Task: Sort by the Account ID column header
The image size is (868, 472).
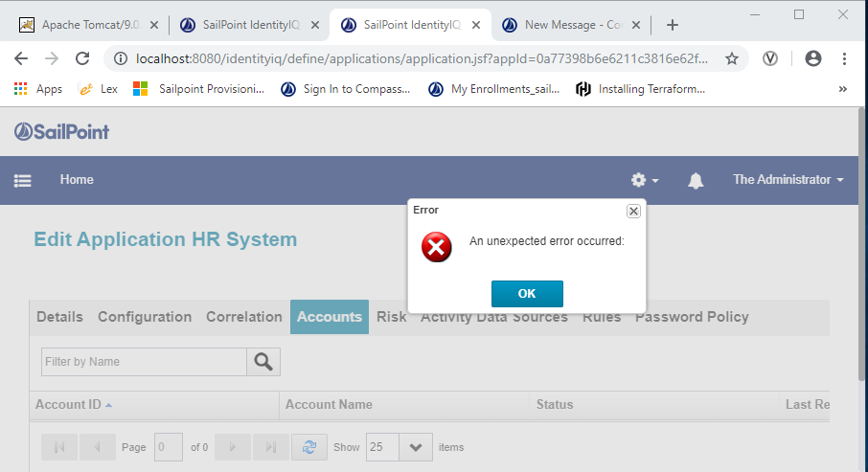Action: [69, 405]
